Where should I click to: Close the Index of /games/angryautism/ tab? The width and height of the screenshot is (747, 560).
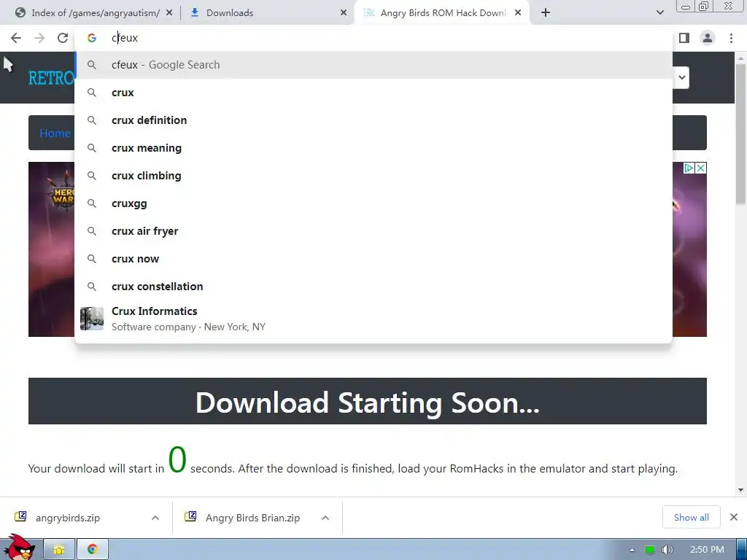169,13
